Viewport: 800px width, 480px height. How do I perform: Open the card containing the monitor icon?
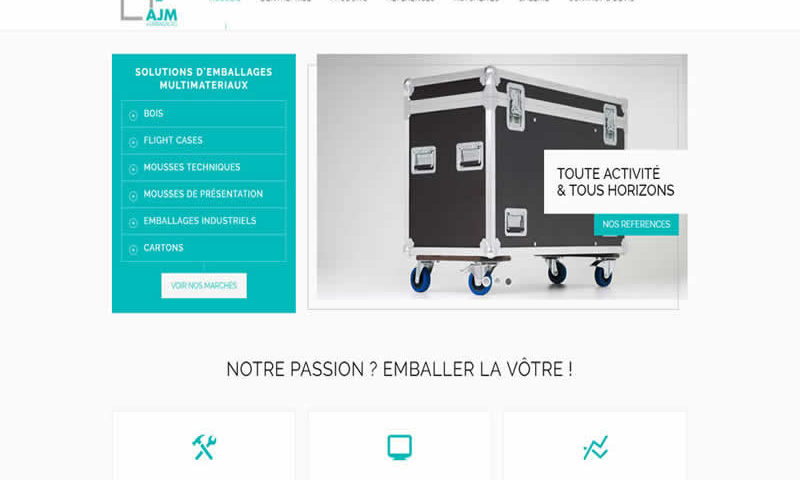399,446
